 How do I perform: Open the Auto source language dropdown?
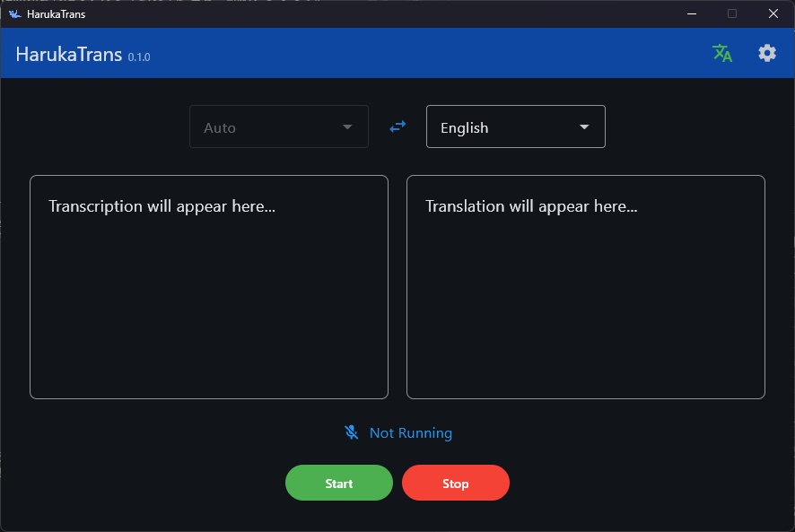279,126
